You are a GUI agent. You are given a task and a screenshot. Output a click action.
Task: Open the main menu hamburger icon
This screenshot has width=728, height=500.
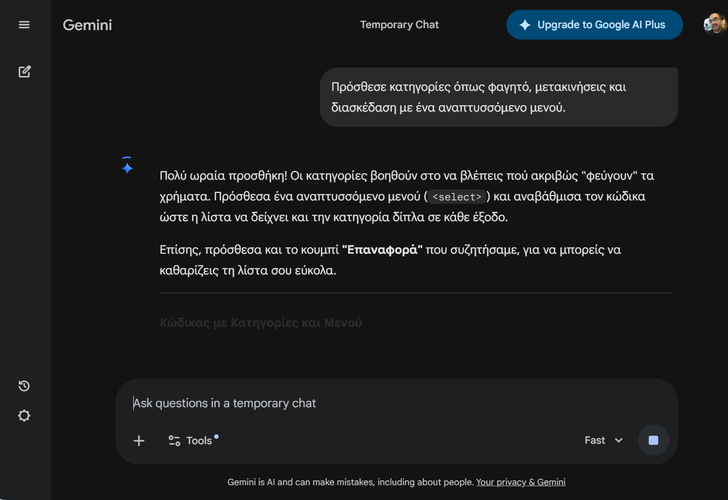[x=24, y=25]
